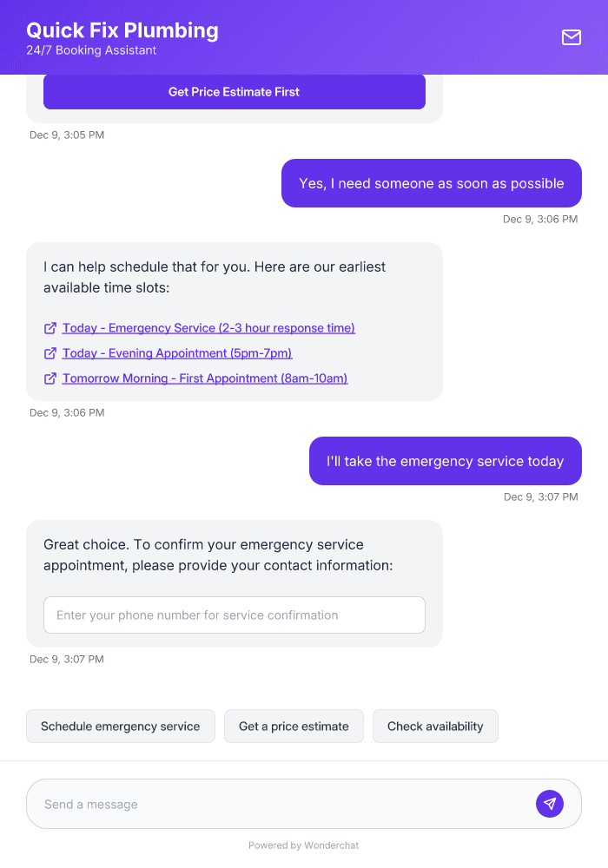
Task: Select the "Yes, I need someone" message bubble
Action: tap(431, 183)
